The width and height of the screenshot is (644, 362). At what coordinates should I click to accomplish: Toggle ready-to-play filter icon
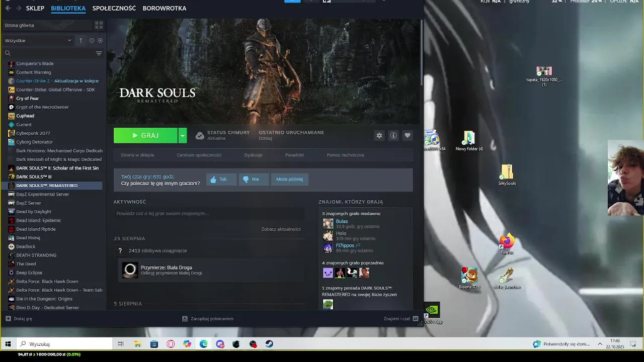coord(100,40)
